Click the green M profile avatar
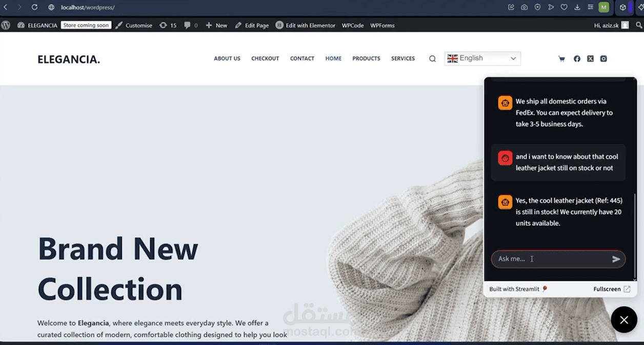 (604, 7)
